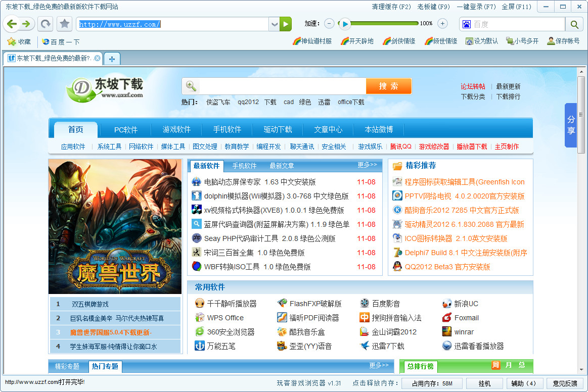Open the 神仙道村服 bookmark
Image resolution: width=588 pixels, height=392 pixels.
coord(312,41)
